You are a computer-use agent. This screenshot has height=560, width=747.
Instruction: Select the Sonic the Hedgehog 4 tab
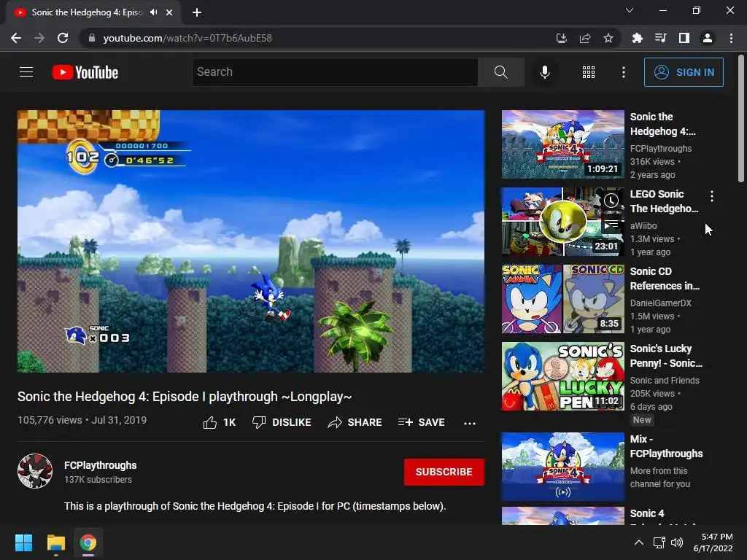point(93,13)
